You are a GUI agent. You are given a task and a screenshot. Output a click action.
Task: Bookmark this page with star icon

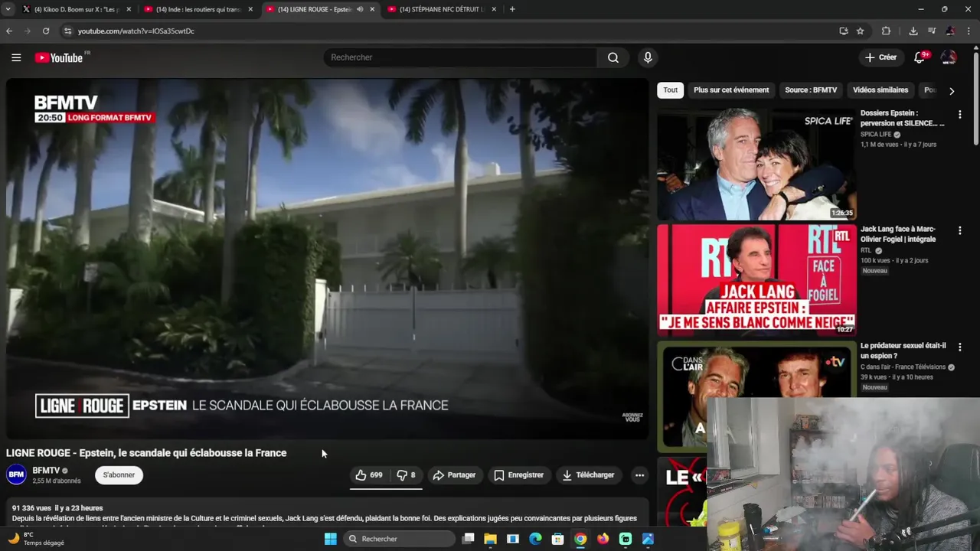(861, 31)
